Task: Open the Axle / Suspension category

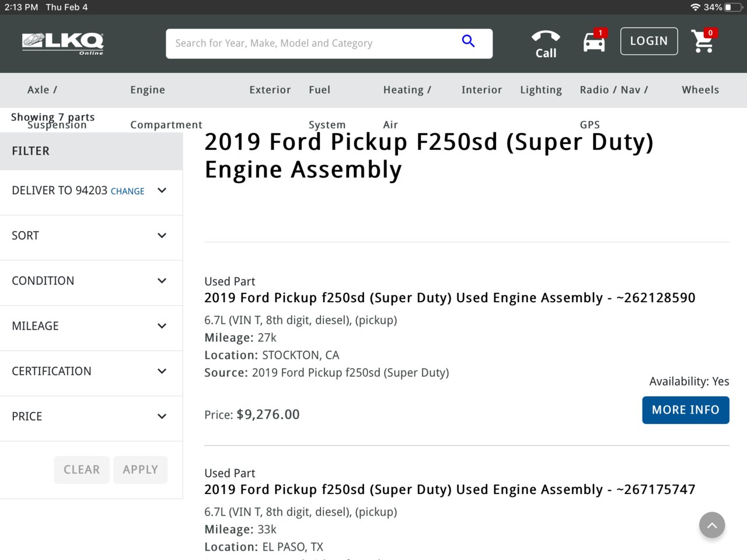Action: 57,107
